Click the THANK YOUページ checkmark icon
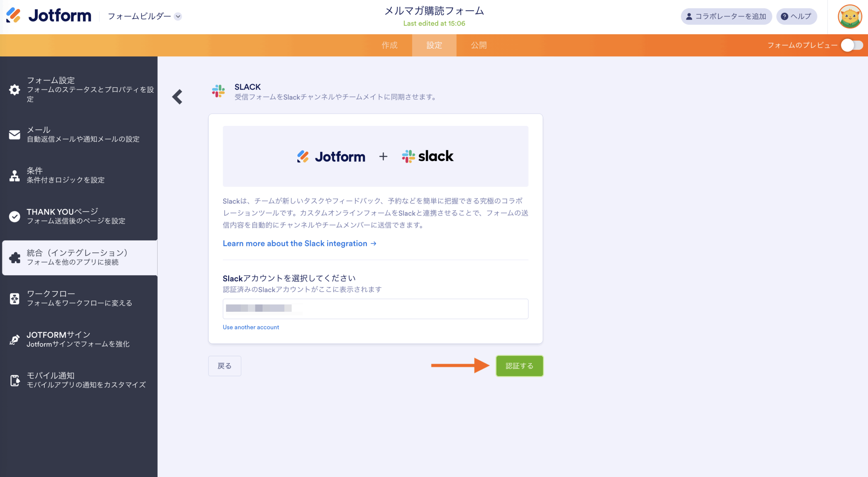 pos(15,216)
